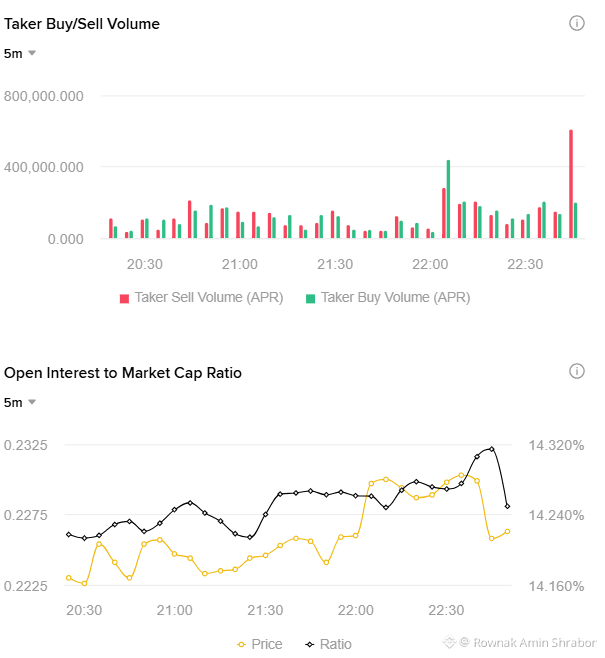The height and width of the screenshot is (658, 605).
Task: Click the 0.2325 price axis label
Action: pos(26,445)
